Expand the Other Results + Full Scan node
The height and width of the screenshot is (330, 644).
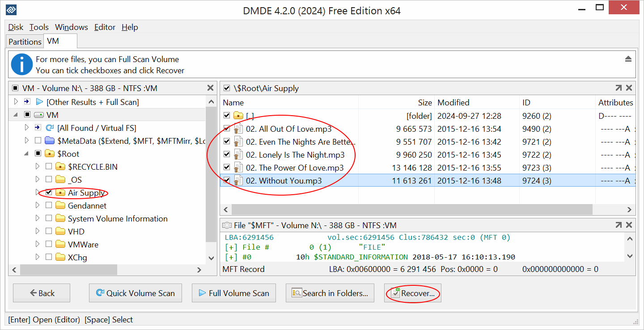[x=16, y=102]
